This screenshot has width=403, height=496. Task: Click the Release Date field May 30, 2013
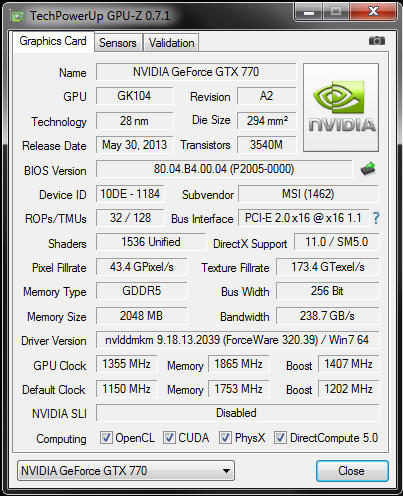[x=135, y=145]
